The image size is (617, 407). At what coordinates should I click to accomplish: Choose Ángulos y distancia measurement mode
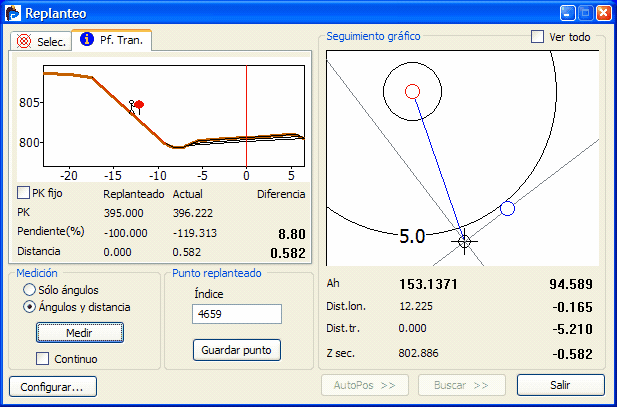pyautogui.click(x=30, y=307)
